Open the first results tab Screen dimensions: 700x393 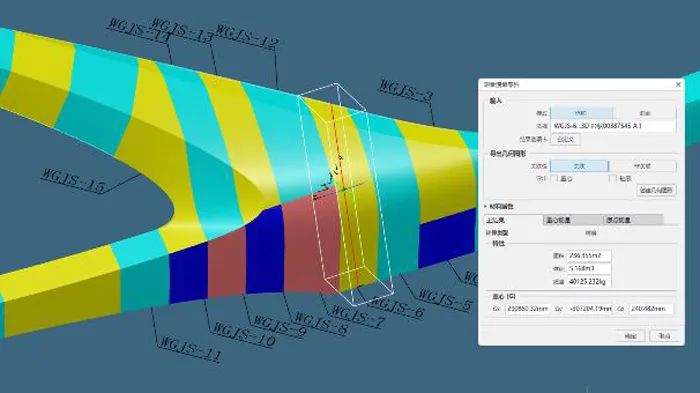513,220
